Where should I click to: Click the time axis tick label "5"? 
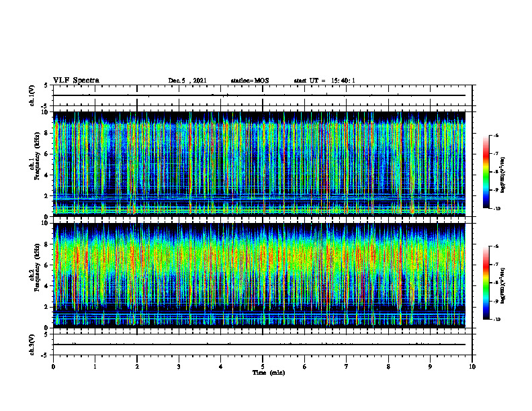[263, 367]
